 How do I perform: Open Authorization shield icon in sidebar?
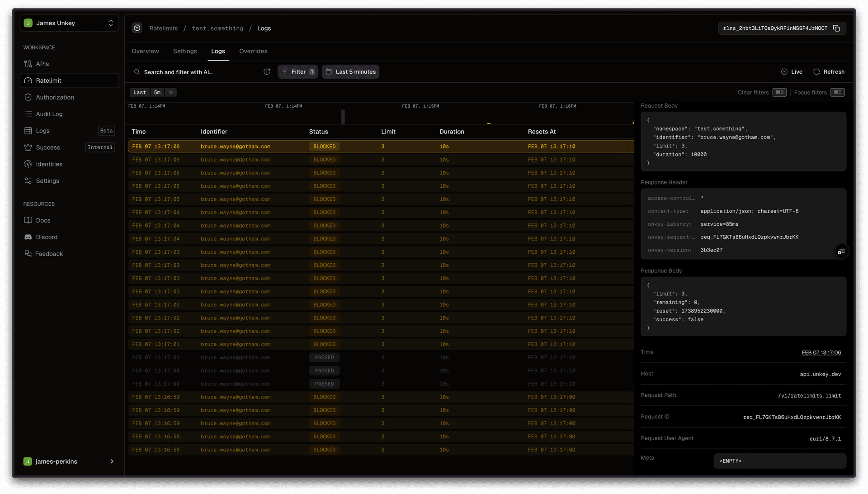click(28, 97)
